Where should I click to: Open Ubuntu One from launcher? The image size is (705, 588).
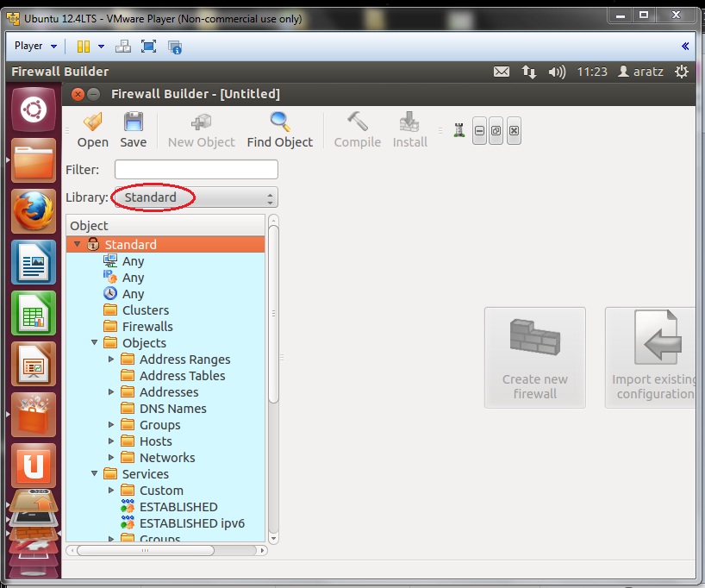click(34, 466)
